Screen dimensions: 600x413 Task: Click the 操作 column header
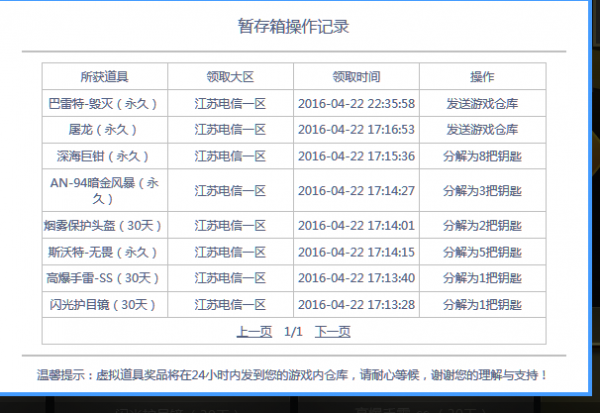click(x=482, y=77)
